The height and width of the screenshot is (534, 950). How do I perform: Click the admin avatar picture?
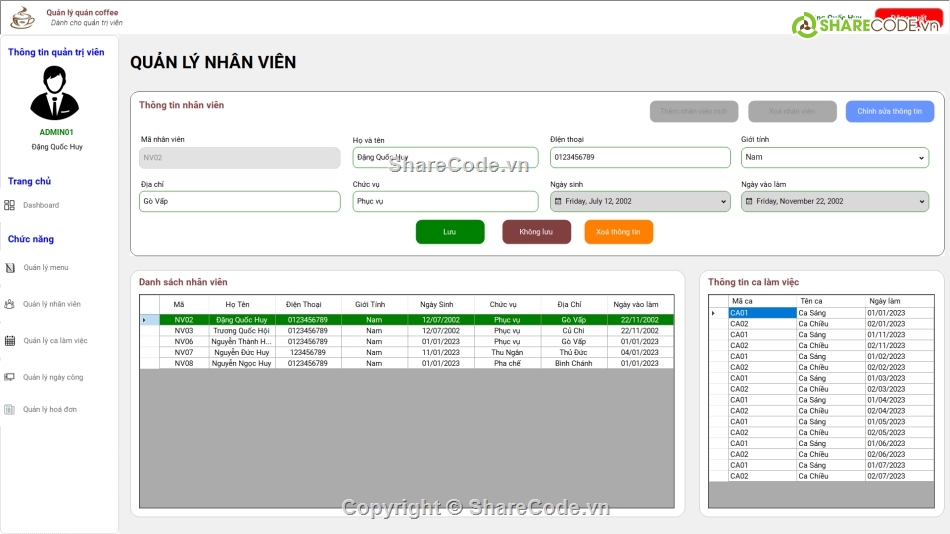(55, 93)
